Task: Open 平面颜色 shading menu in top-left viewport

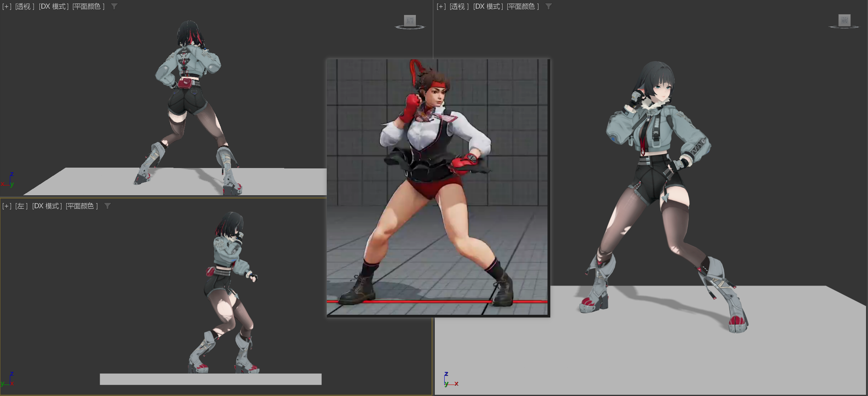Action: coord(89,6)
